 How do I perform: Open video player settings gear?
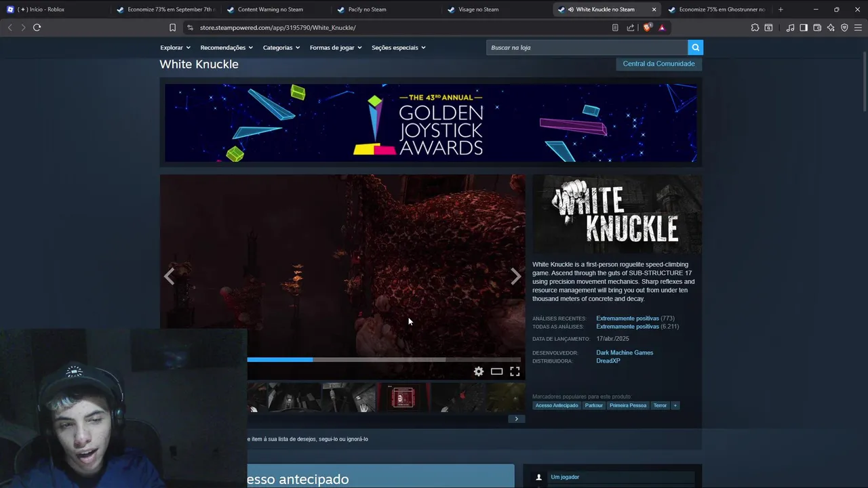479,371
